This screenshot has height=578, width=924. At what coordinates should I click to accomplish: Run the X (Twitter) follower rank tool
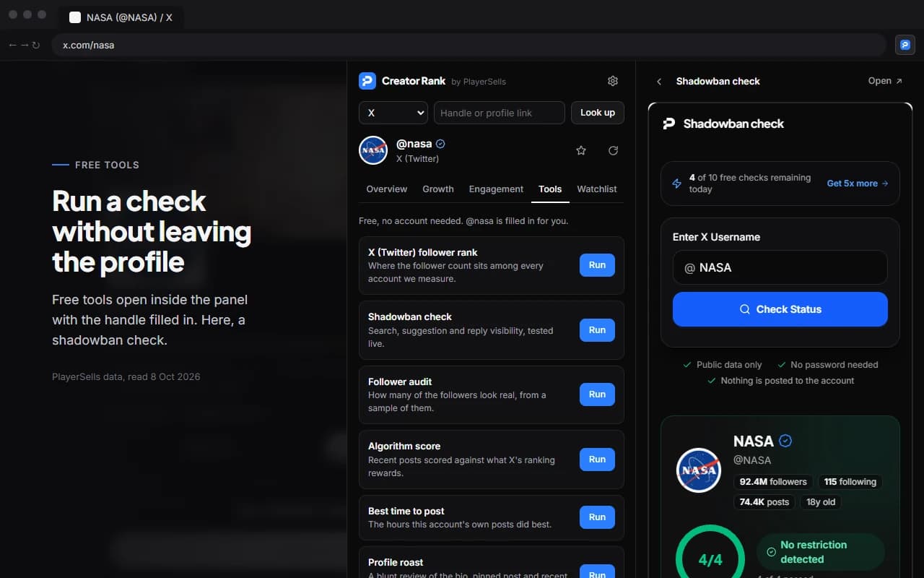pyautogui.click(x=597, y=265)
